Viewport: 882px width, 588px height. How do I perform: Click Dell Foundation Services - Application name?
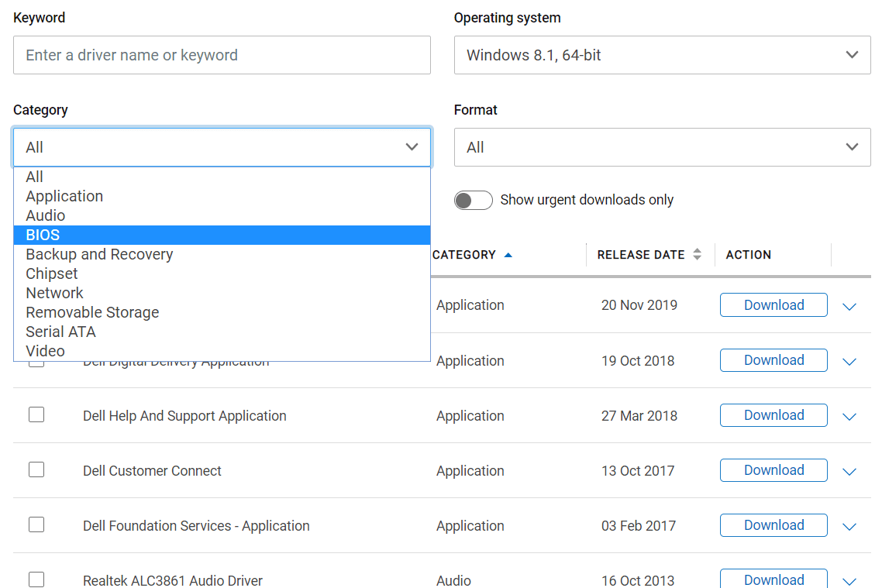pos(196,526)
